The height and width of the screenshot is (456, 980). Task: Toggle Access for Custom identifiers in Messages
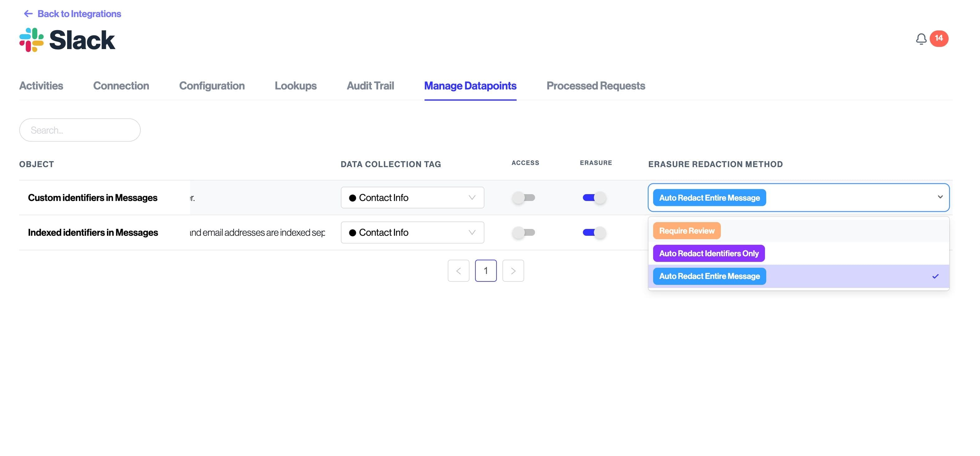(x=524, y=198)
